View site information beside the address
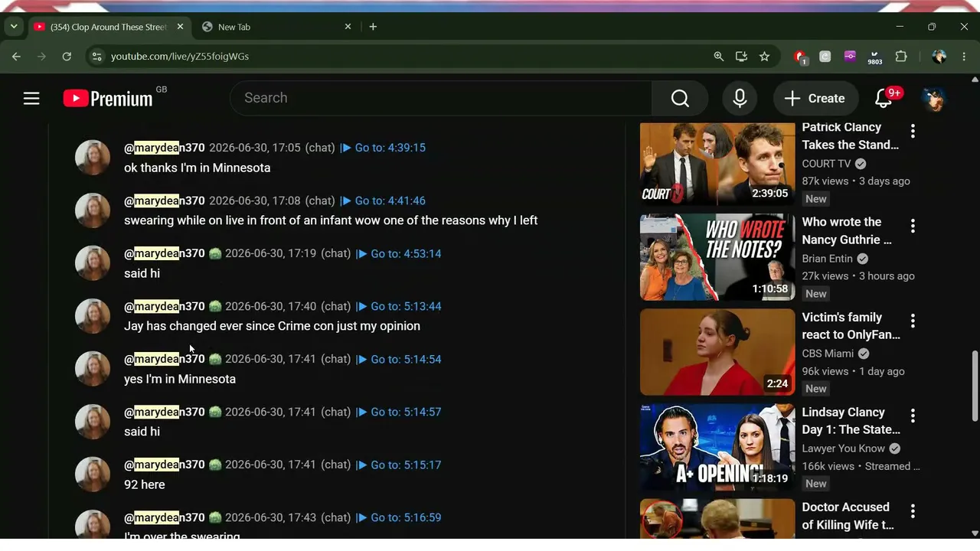 tap(95, 57)
